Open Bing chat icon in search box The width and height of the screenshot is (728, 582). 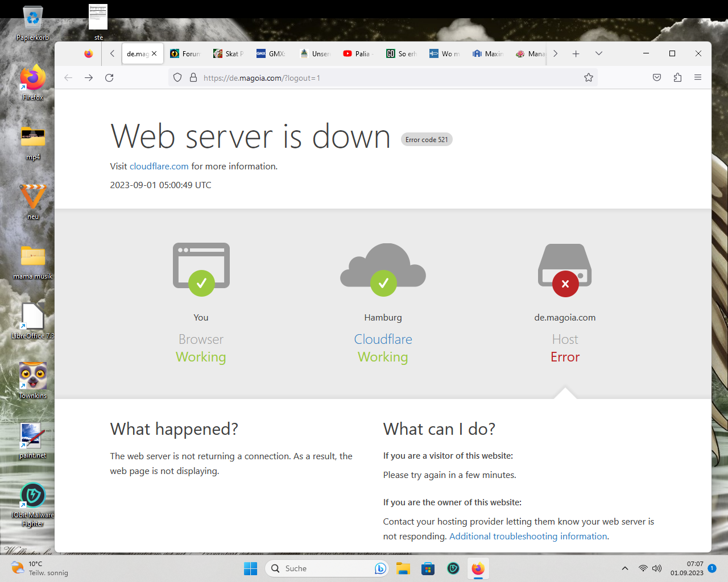(380, 568)
